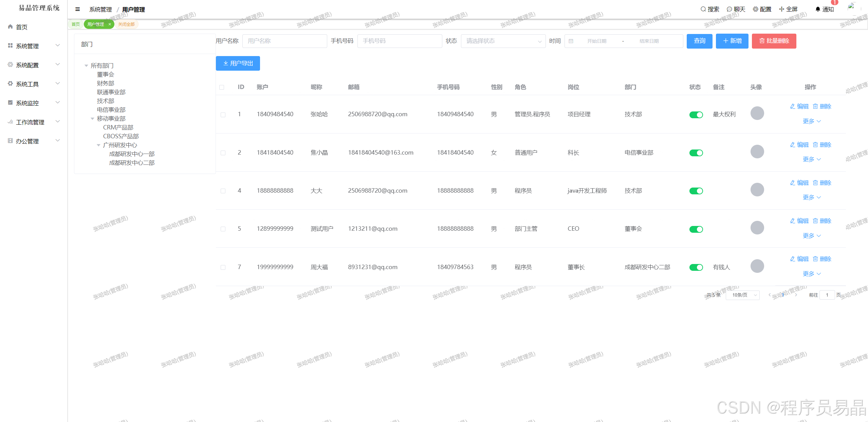Open the 10条/页 page size dropdown
The height and width of the screenshot is (422, 868).
pos(742,295)
